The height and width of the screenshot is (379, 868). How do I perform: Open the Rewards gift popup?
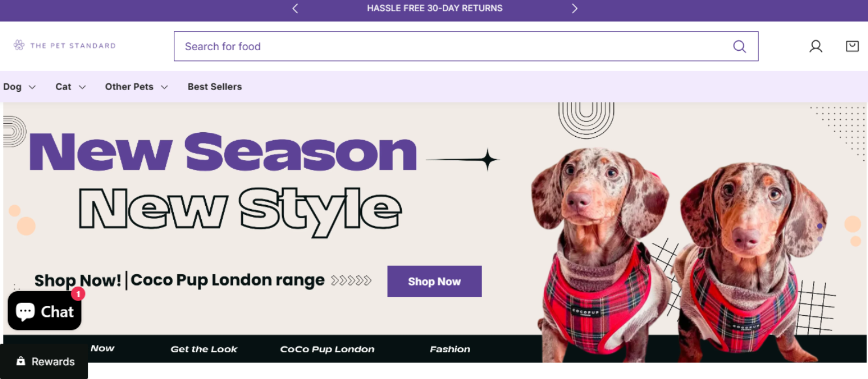(44, 361)
